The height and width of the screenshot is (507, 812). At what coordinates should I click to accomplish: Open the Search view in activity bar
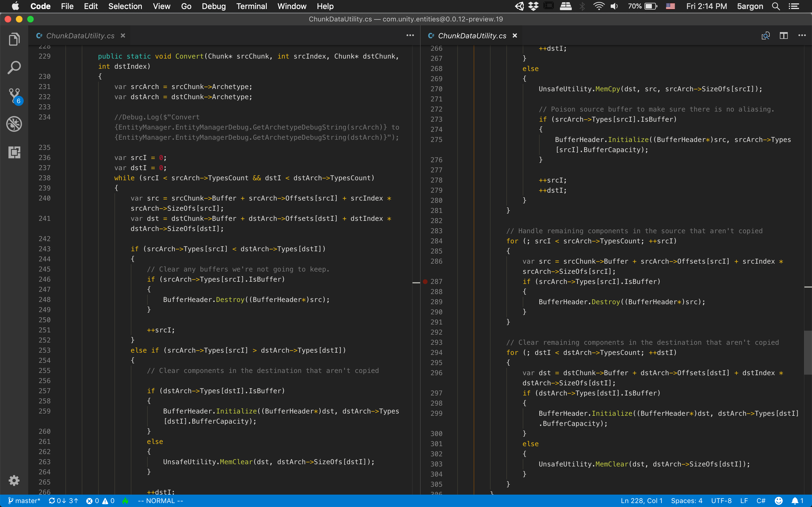(x=14, y=68)
